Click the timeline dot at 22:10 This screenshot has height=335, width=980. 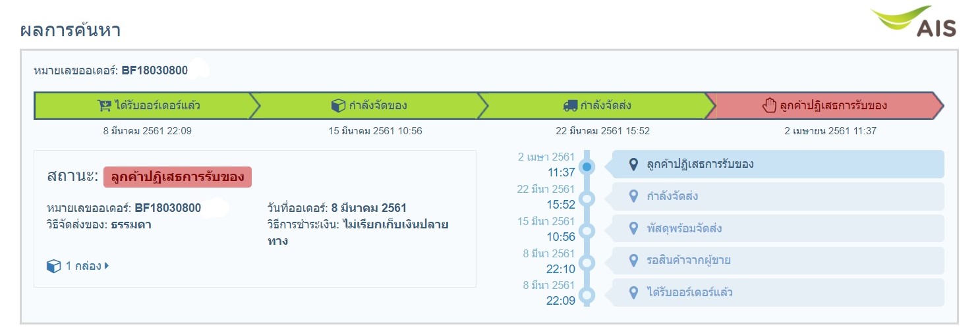(x=588, y=263)
